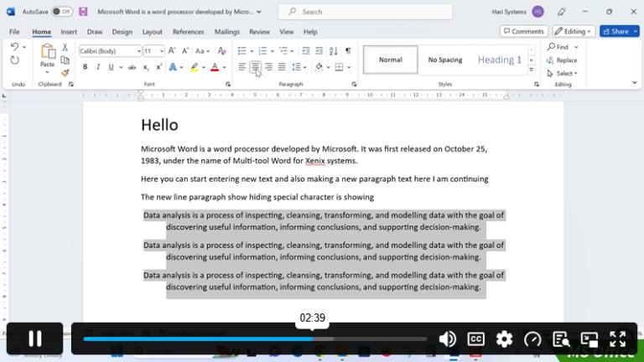The width and height of the screenshot is (644, 362).
Task: Toggle bold formatting
Action: [85, 67]
